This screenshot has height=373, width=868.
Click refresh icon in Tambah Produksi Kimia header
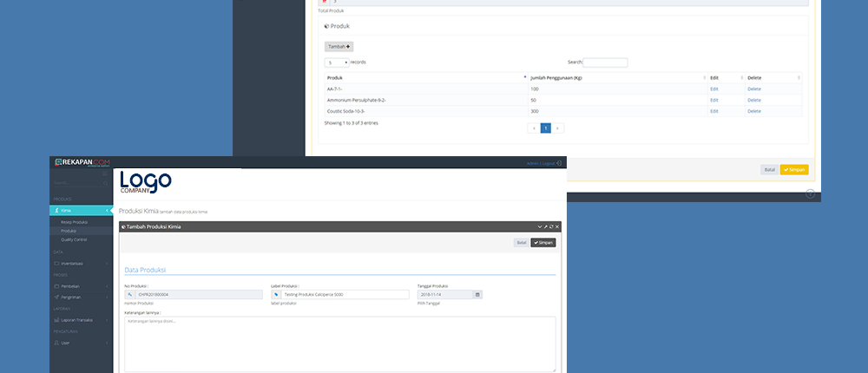point(551,227)
